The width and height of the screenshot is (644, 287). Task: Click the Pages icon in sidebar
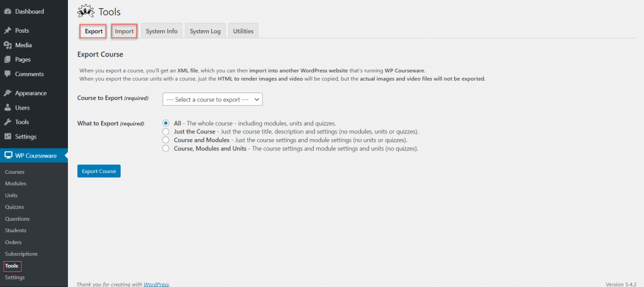pyautogui.click(x=8, y=60)
